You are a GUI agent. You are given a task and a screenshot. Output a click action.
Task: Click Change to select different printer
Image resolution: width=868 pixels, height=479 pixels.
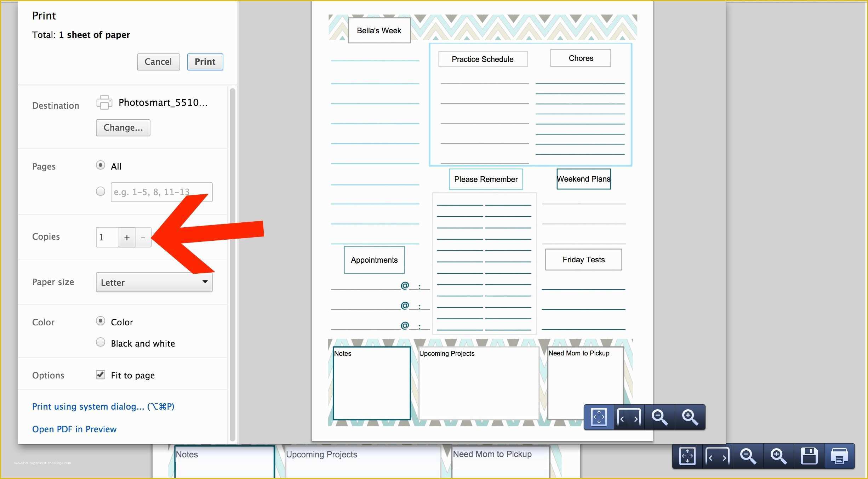point(122,127)
